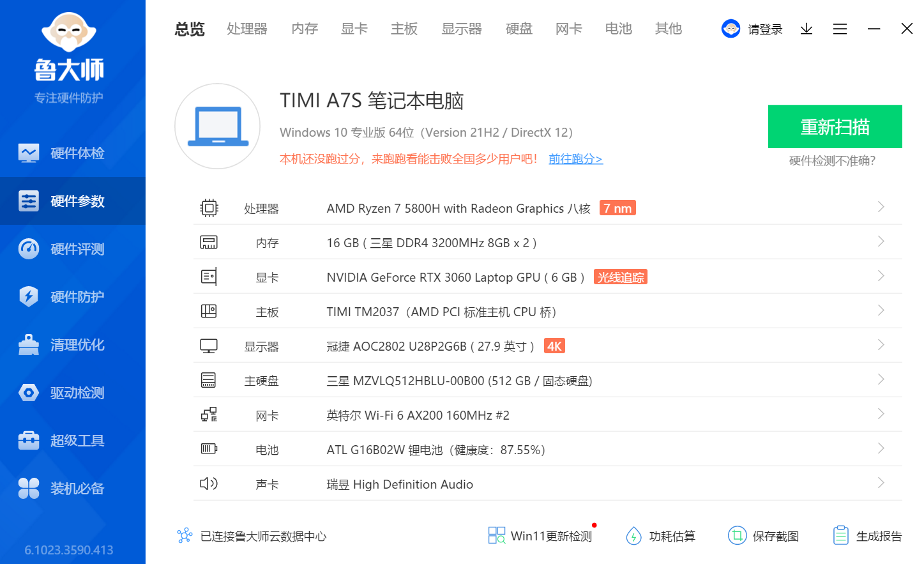
Task: Expand the 主板 row chevron
Action: [x=881, y=310]
